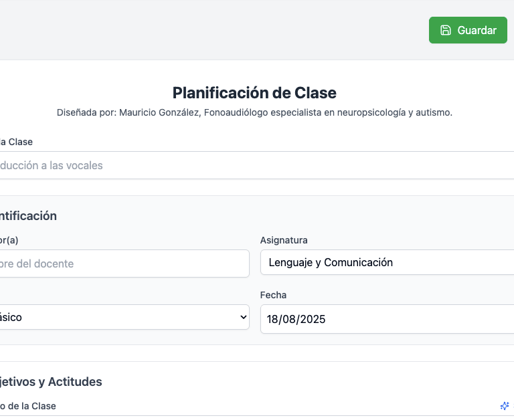Screen dimensions: 514x420
Task: Select the Asignatura field showing Lenguaje y Comunicación
Action: [387, 263]
